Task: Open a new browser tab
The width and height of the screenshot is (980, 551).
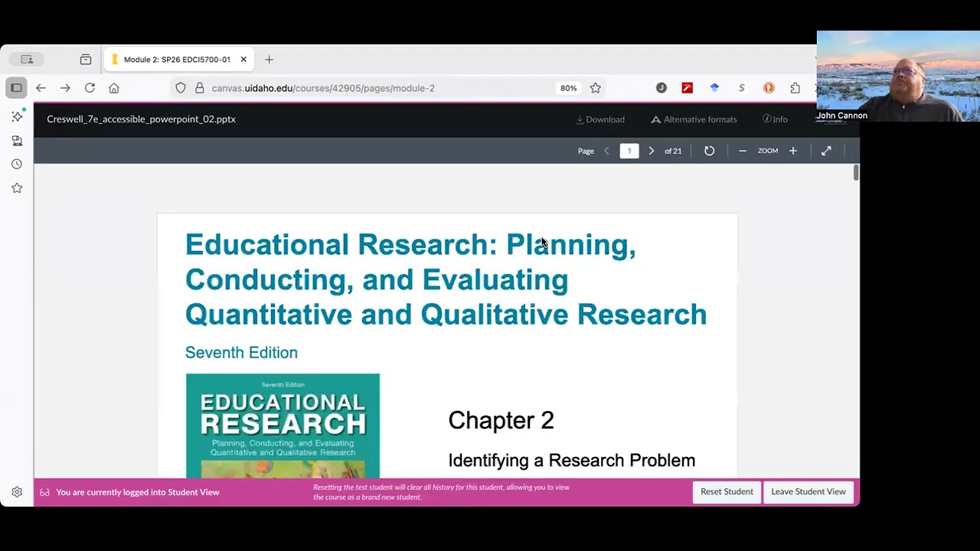Action: point(269,60)
